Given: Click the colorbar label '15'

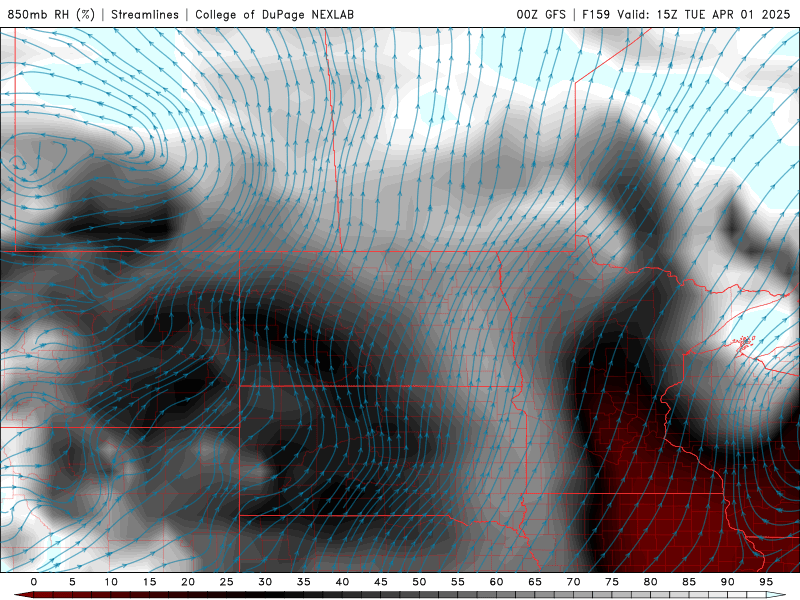Looking at the screenshot, I should pos(149,582).
